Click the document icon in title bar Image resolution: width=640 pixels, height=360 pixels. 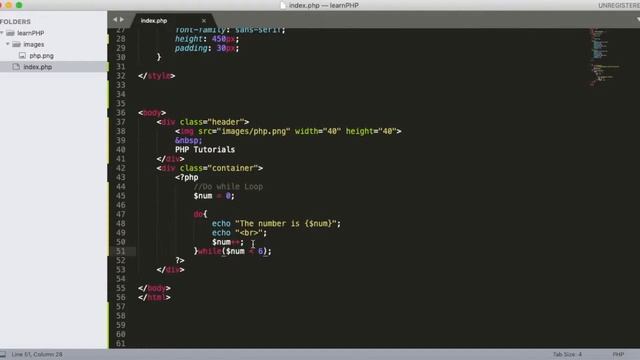283,5
